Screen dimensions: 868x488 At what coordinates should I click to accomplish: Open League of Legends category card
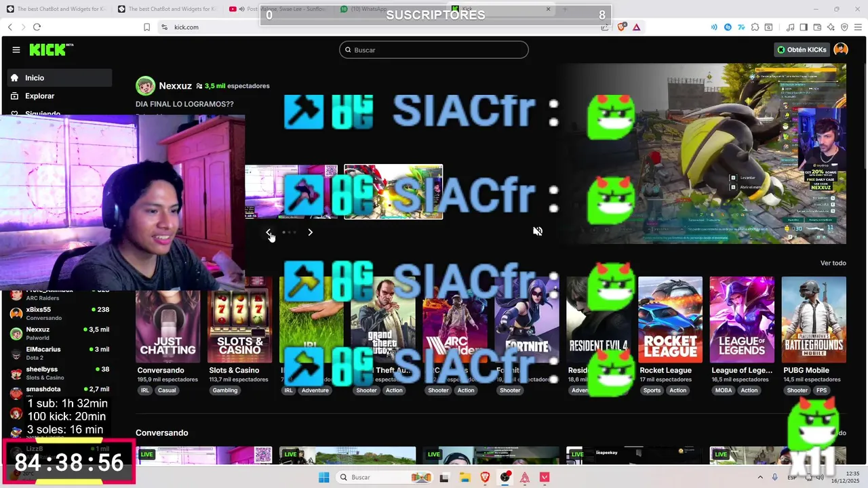(742, 320)
